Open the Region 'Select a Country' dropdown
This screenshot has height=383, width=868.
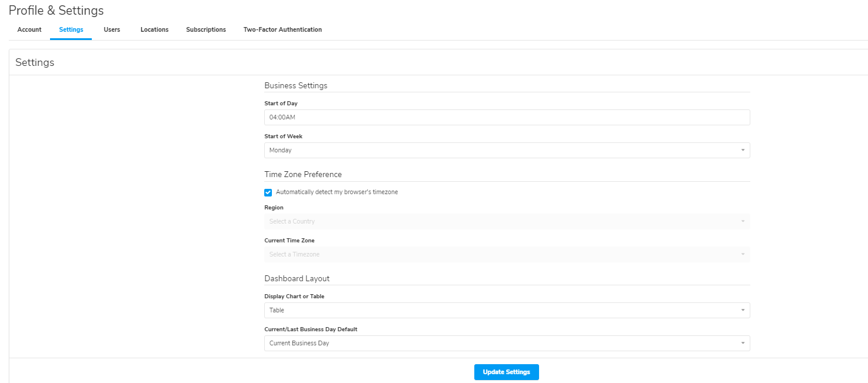coord(500,221)
